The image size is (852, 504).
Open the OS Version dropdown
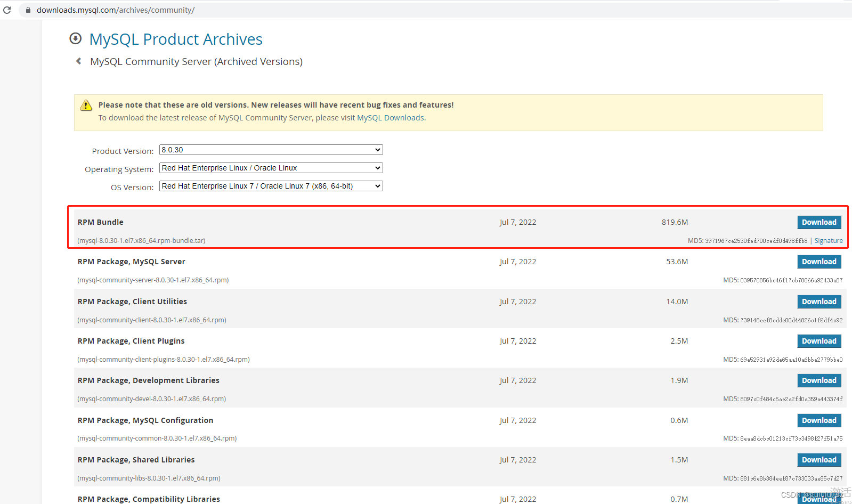[271, 186]
